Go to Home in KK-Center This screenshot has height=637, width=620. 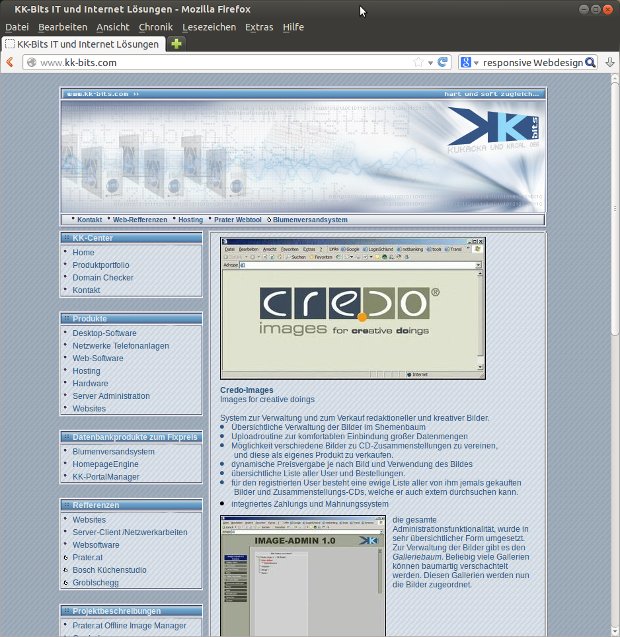click(83, 252)
